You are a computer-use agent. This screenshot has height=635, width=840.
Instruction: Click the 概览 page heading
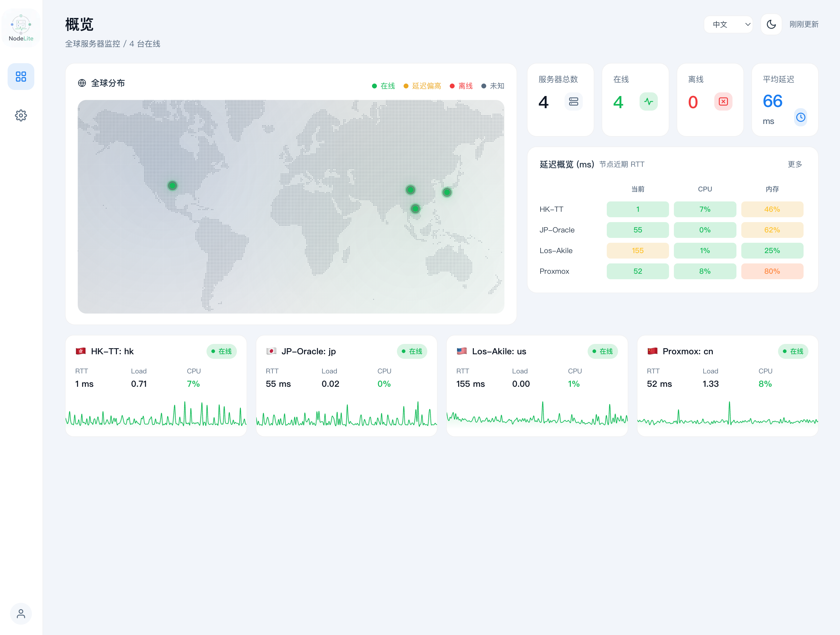pyautogui.click(x=79, y=25)
